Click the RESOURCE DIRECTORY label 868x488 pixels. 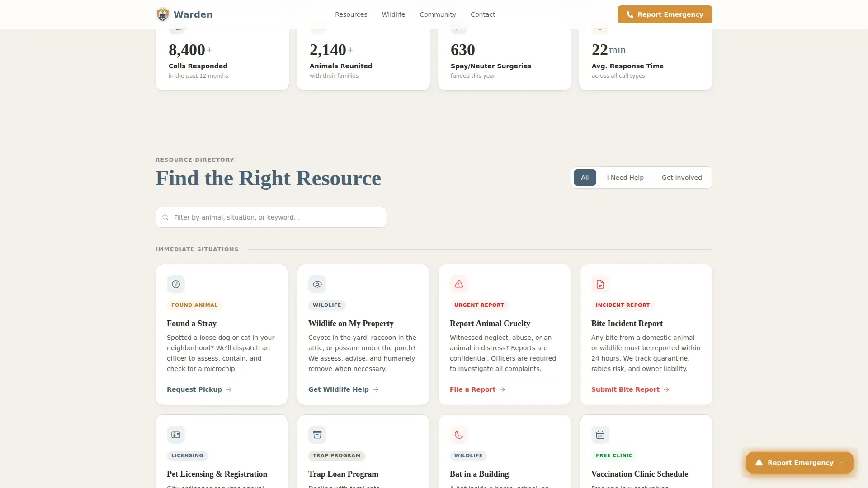point(195,160)
